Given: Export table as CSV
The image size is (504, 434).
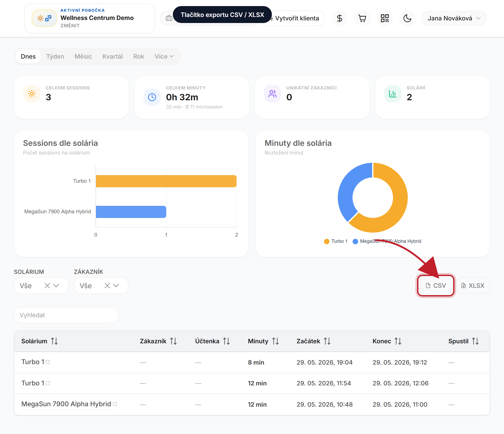Looking at the screenshot, I should (x=436, y=286).
